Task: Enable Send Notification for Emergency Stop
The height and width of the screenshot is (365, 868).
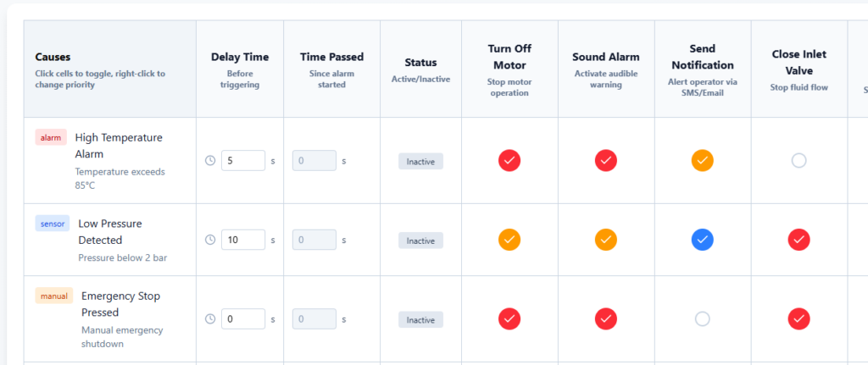Action: (702, 319)
